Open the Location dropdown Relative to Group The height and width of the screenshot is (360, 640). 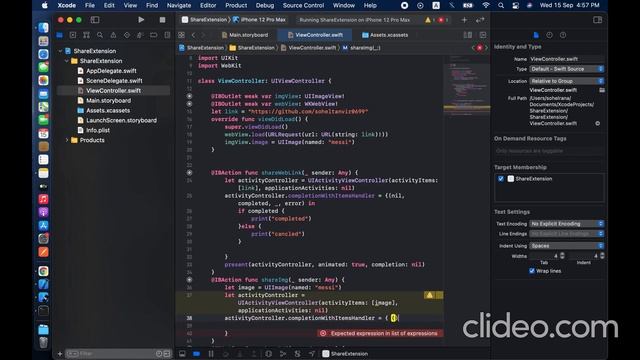[567, 81]
